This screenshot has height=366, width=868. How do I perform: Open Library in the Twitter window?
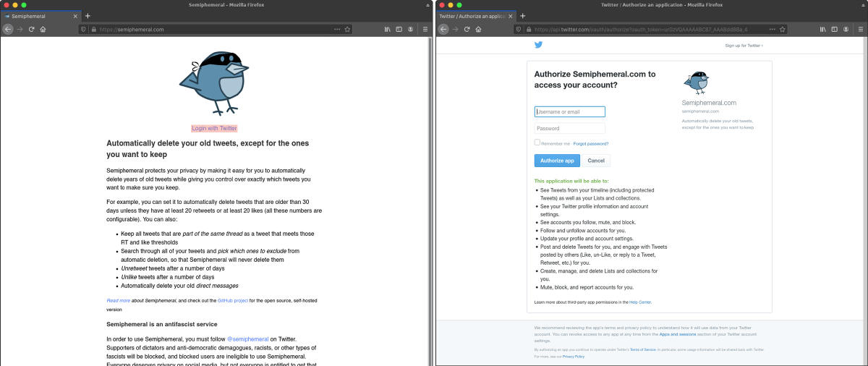(x=823, y=29)
